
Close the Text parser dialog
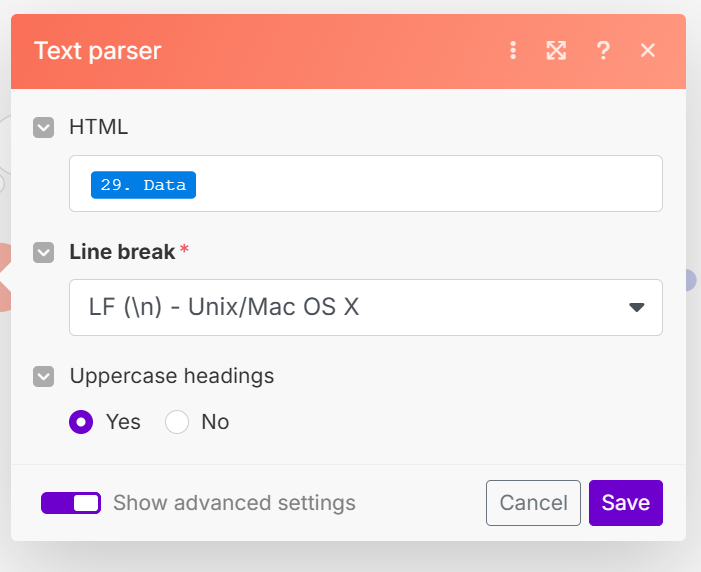pos(648,51)
